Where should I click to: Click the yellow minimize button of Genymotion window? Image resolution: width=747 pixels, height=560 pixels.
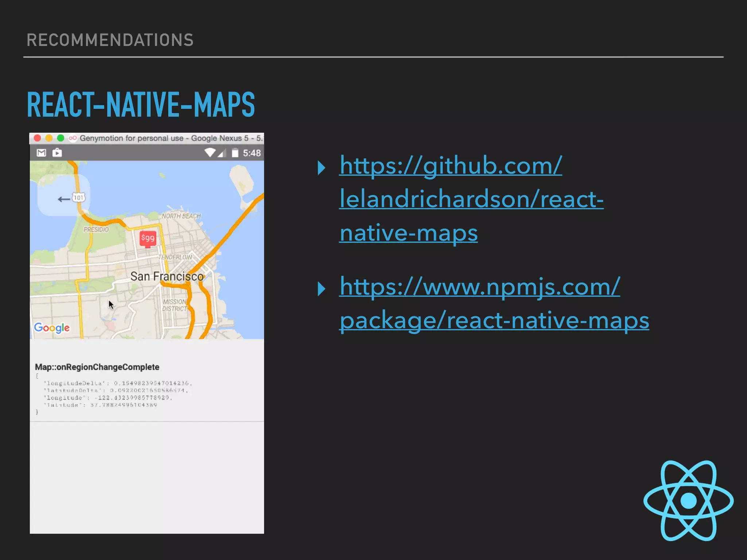(x=49, y=138)
